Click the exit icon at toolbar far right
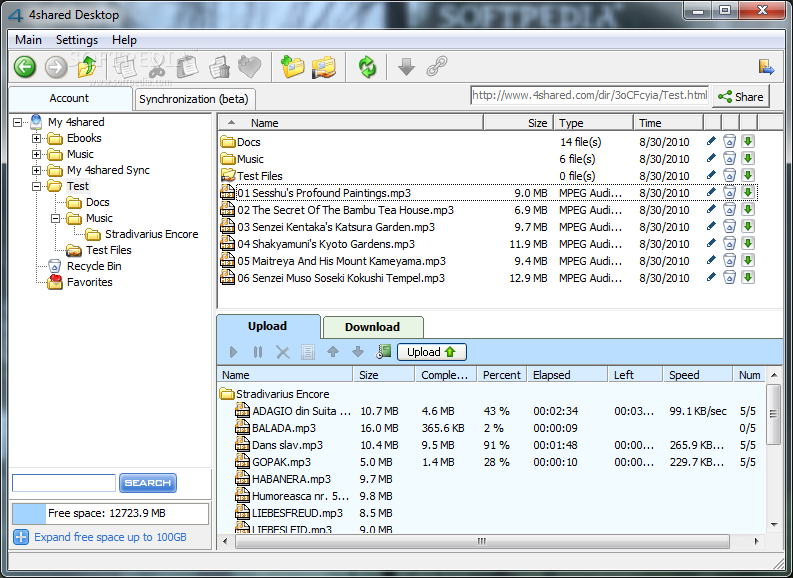The height and width of the screenshot is (578, 793). point(766,67)
